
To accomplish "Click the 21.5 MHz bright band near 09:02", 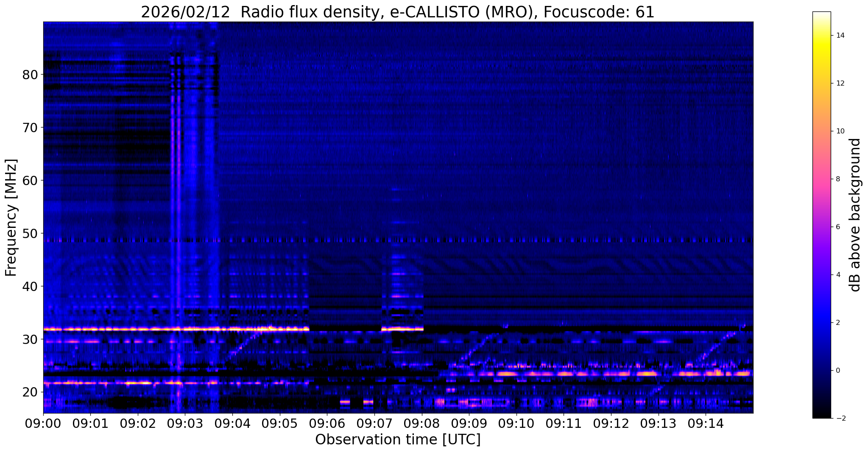I will (138, 383).
